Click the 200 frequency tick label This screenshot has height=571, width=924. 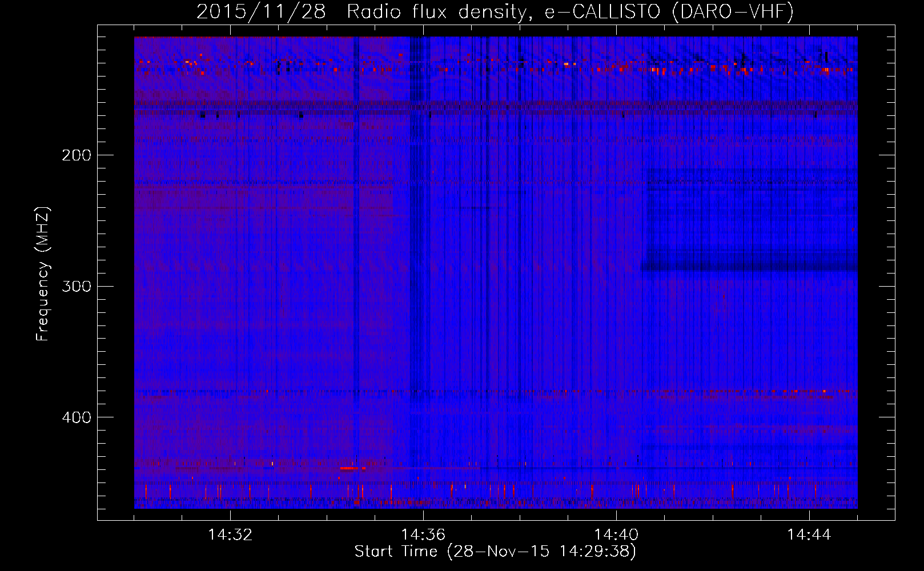(x=77, y=155)
